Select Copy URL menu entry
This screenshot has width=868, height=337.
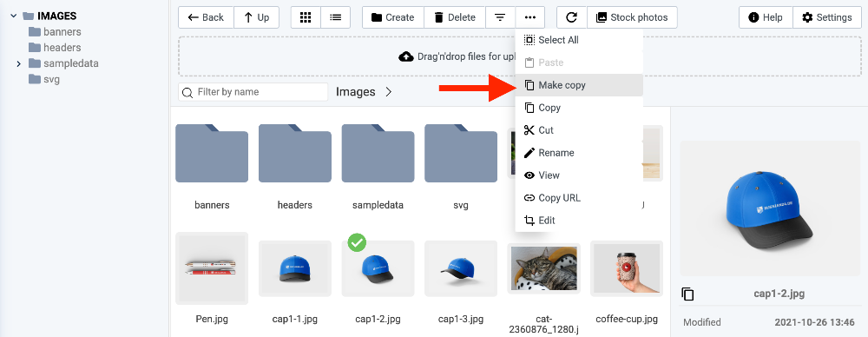click(579, 198)
